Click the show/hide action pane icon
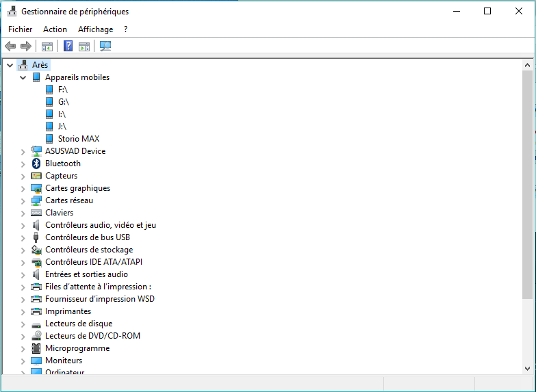 point(84,47)
